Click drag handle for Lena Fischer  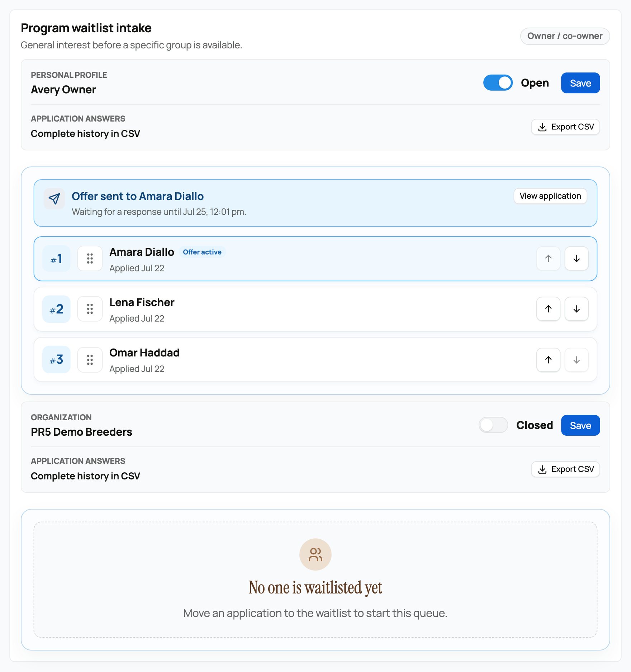coord(90,309)
